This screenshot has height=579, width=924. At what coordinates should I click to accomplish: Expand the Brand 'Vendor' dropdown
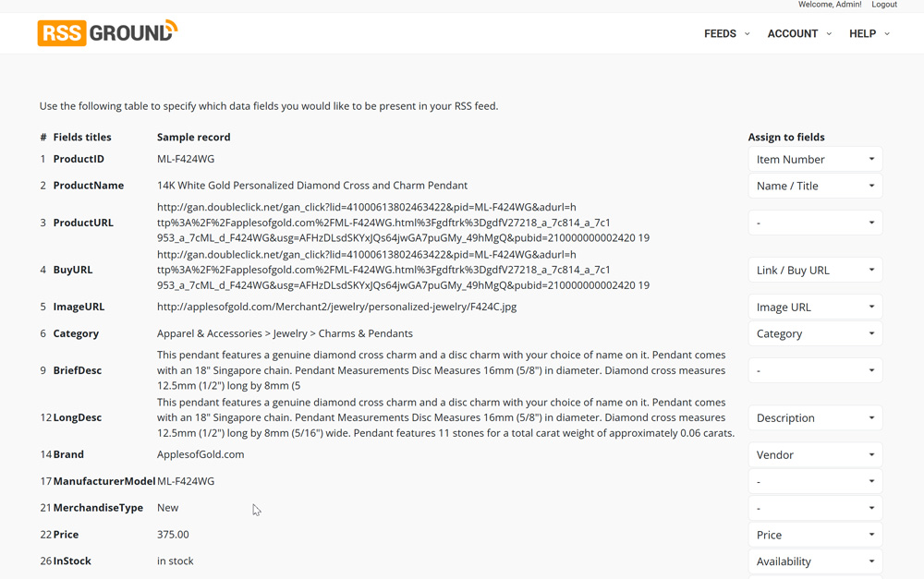pyautogui.click(x=815, y=454)
